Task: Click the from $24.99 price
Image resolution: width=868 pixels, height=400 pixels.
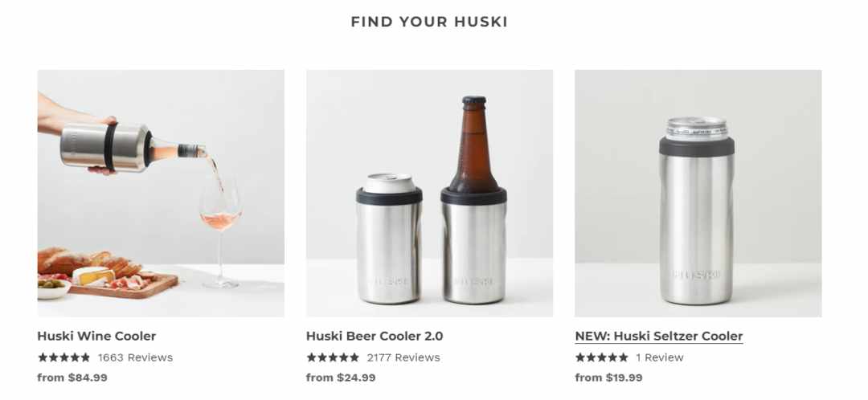Action: pyautogui.click(x=341, y=378)
